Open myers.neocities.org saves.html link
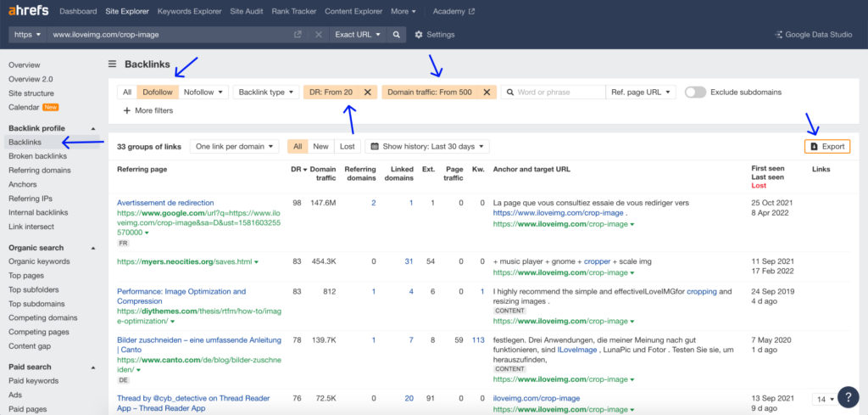Screen dimensions: 868x415 pos(186,261)
